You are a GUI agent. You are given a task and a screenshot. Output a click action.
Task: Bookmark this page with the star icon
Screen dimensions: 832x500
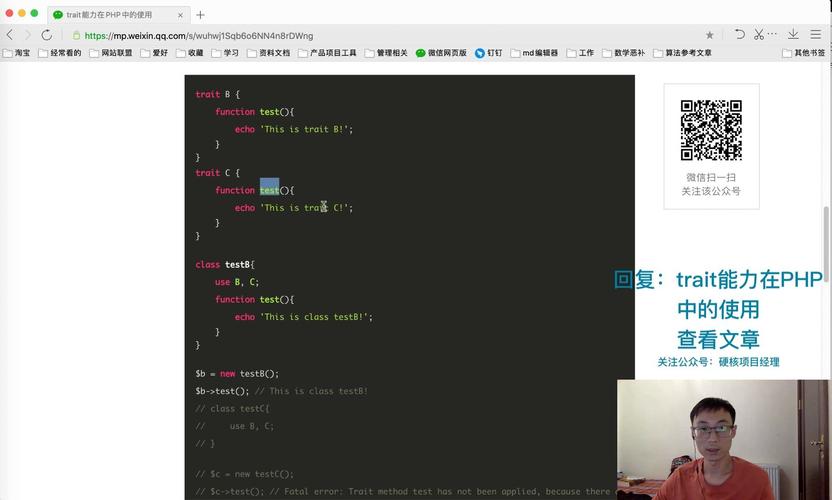point(709,35)
